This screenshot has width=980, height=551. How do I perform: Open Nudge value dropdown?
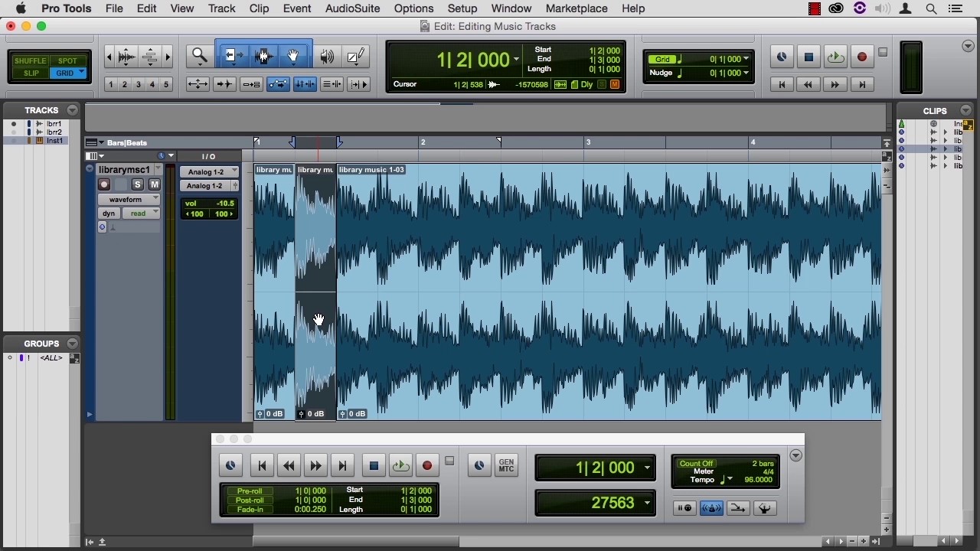coord(746,73)
